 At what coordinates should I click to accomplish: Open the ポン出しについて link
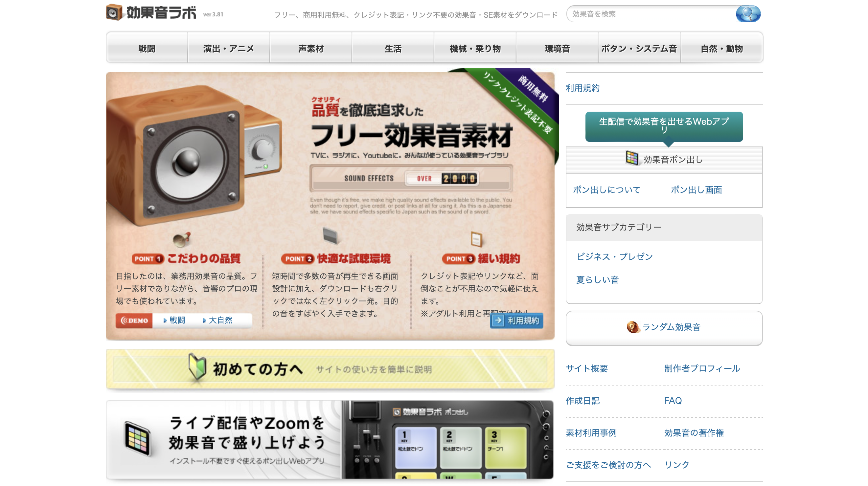click(606, 189)
